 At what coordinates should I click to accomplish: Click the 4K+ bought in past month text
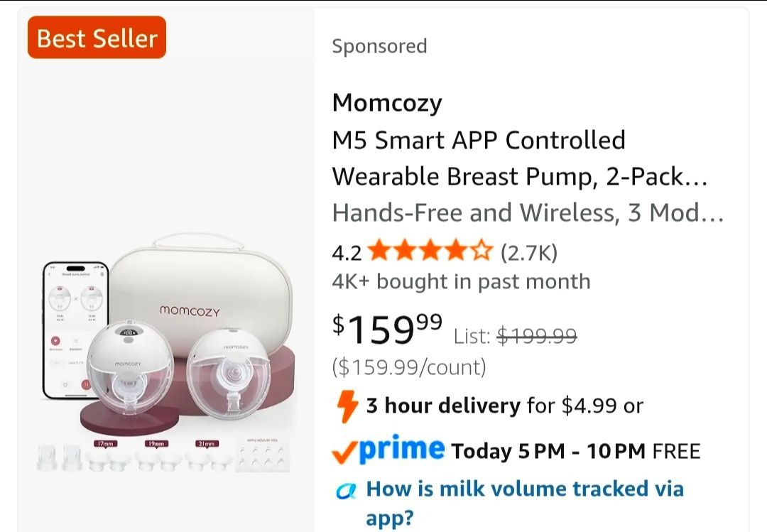click(x=462, y=281)
